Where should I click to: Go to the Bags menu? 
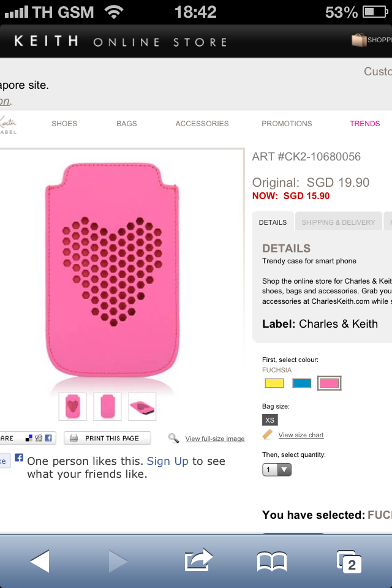tap(127, 124)
